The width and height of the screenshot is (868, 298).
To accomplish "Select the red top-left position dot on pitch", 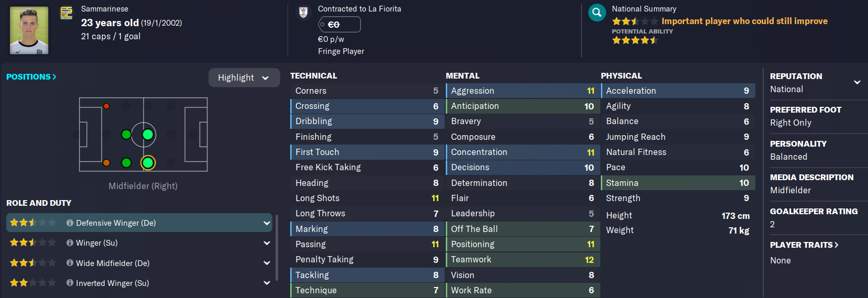I will 106,106.
